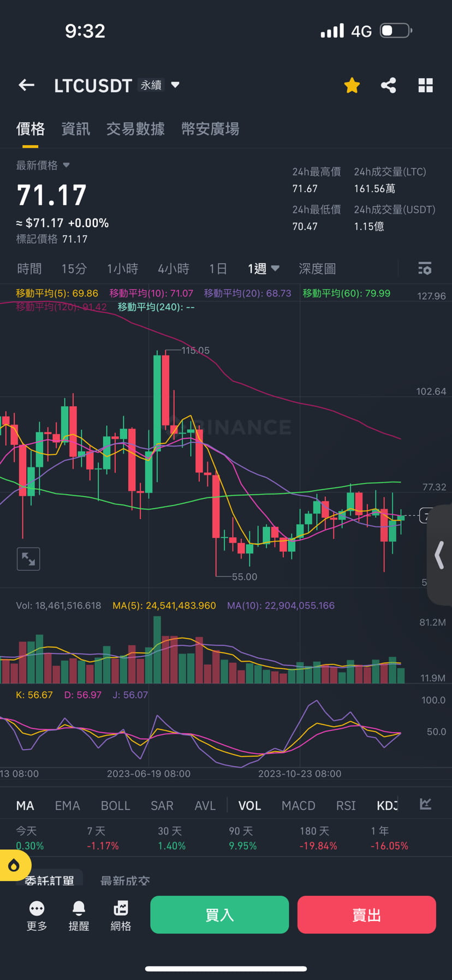The height and width of the screenshot is (980, 452).
Task: Tap the green 買入 buy button
Action: coord(219,915)
